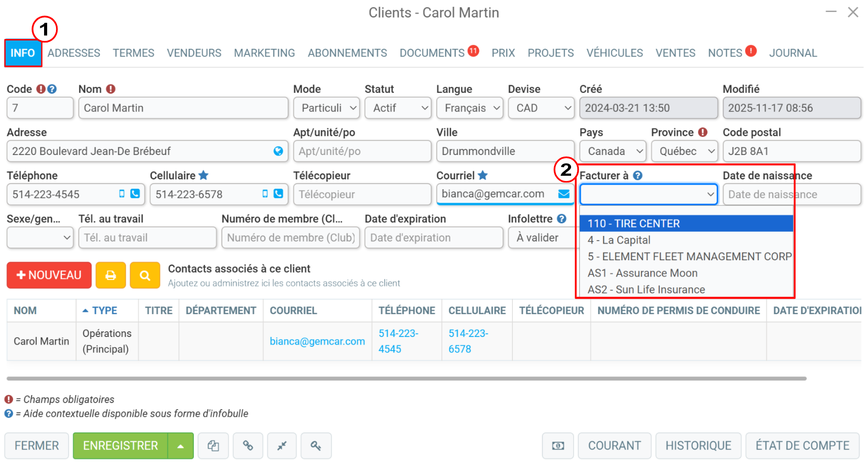The width and height of the screenshot is (868, 463).
Task: Click the yellow search magnifier button
Action: (145, 275)
